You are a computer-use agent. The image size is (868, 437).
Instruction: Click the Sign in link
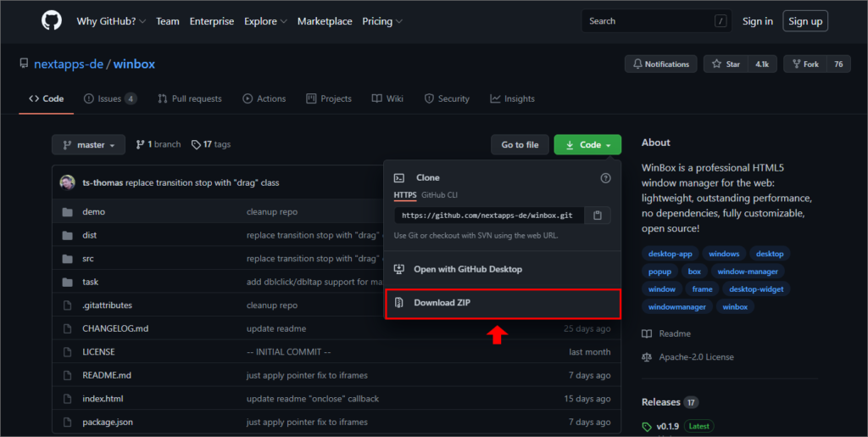757,21
